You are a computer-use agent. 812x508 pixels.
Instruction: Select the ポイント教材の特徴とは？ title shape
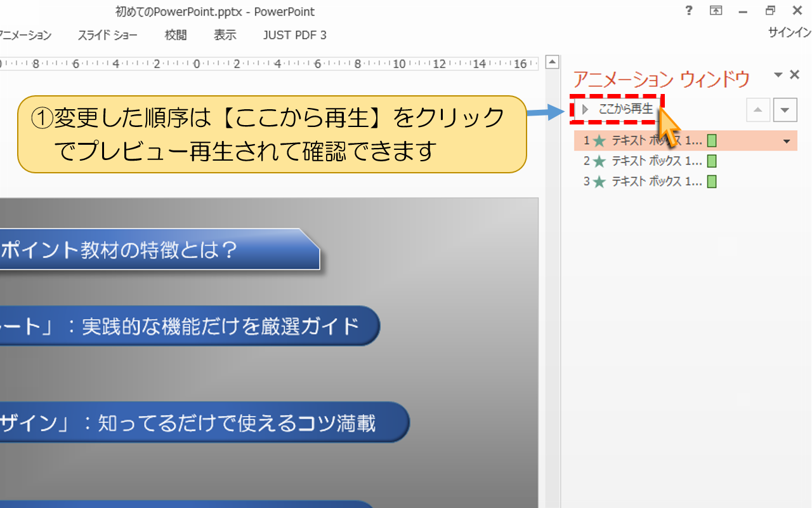coord(160,250)
